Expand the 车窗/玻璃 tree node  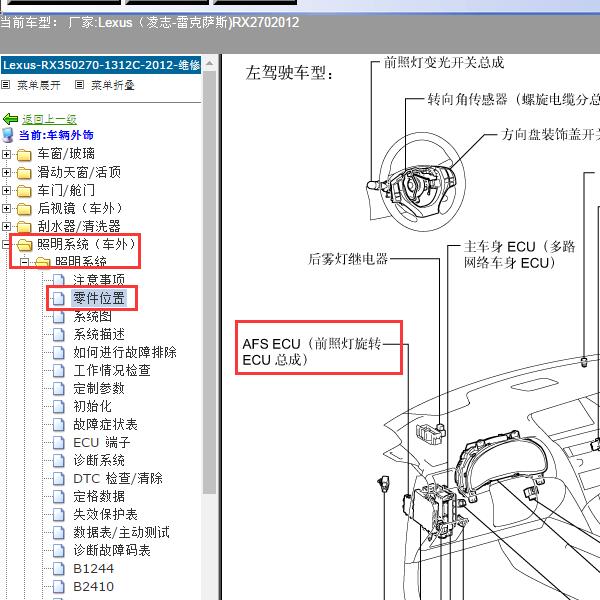pos(6,154)
